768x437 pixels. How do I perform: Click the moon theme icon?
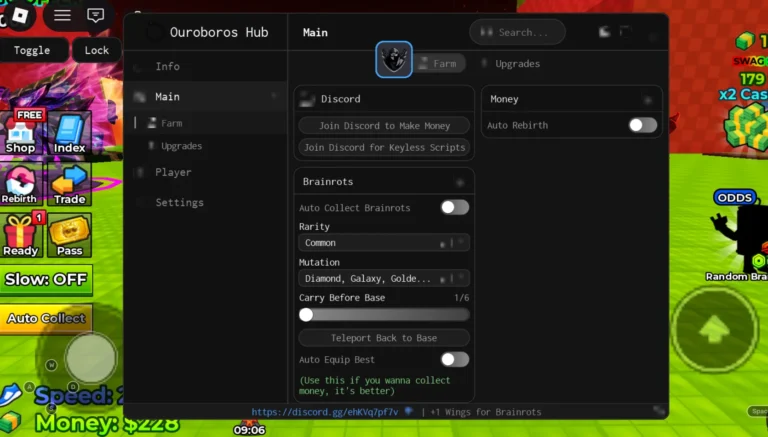click(604, 32)
